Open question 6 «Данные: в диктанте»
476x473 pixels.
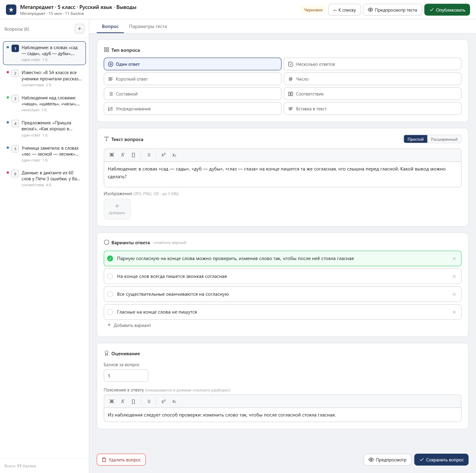coord(44,178)
